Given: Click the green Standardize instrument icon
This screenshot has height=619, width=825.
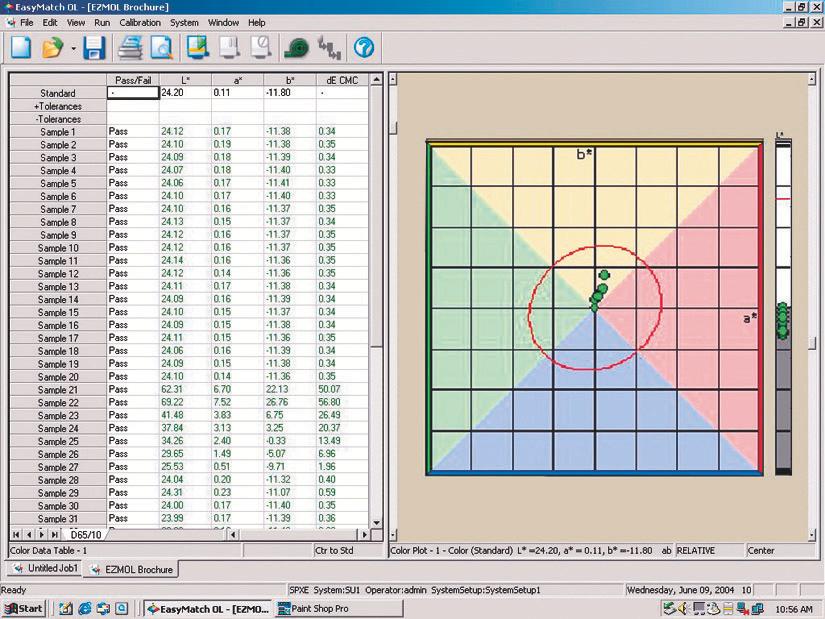Looking at the screenshot, I should click(x=295, y=47).
